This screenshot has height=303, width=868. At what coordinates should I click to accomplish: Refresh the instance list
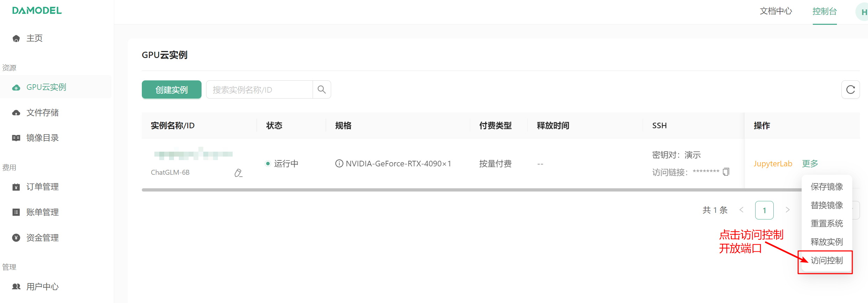(851, 90)
